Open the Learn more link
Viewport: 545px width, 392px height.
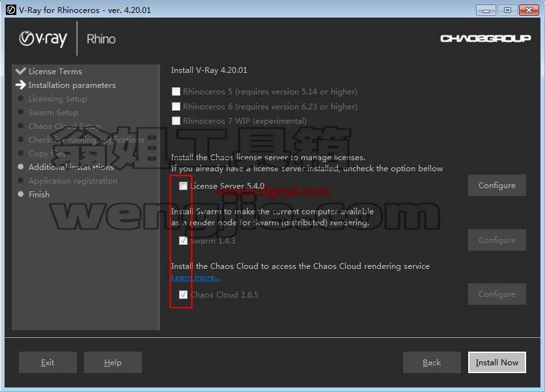(196, 277)
